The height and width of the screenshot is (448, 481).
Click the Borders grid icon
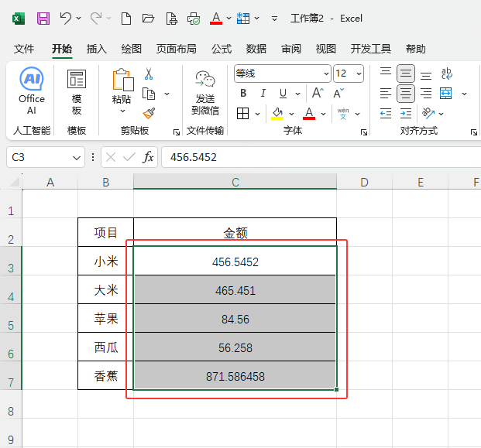(x=242, y=114)
